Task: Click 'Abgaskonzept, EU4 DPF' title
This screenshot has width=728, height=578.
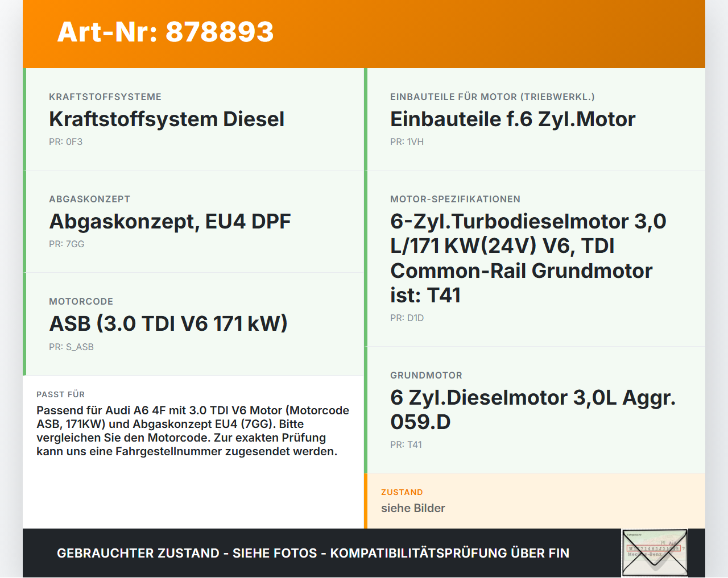Action: [x=170, y=222]
